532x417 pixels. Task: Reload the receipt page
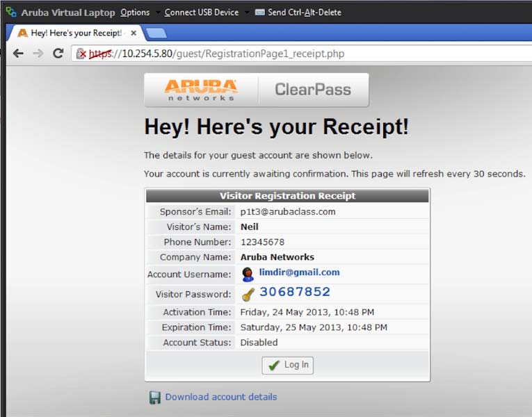coord(58,54)
